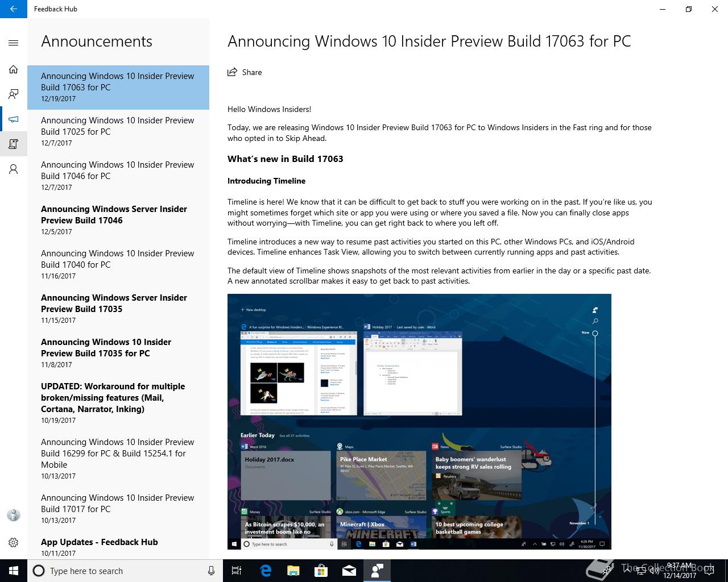
Task: Open the UPDATED Workaround for broken features post
Action: [x=118, y=403]
